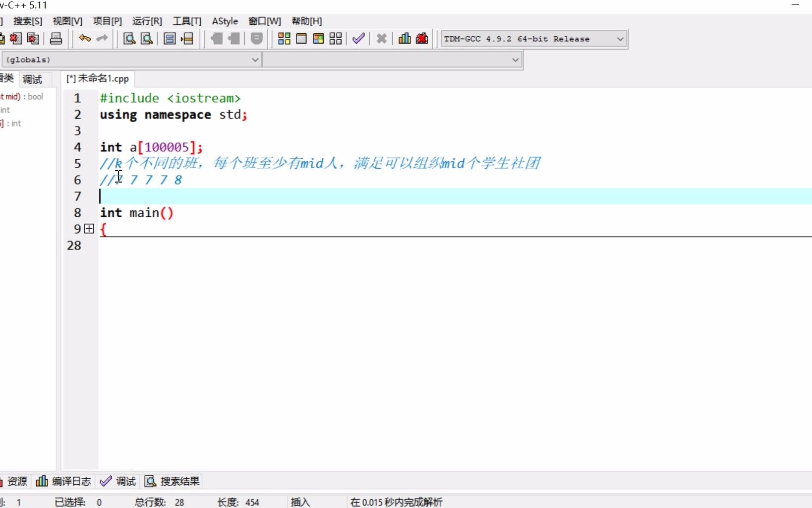Screen dimensions: 812x508
Task: Open Find with the first magnifier icon
Action: [129, 39]
